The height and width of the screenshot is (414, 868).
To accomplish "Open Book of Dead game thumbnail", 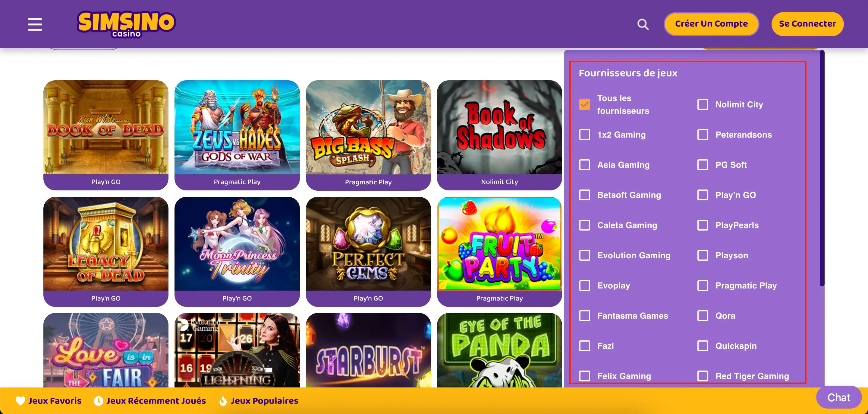I will 106,127.
